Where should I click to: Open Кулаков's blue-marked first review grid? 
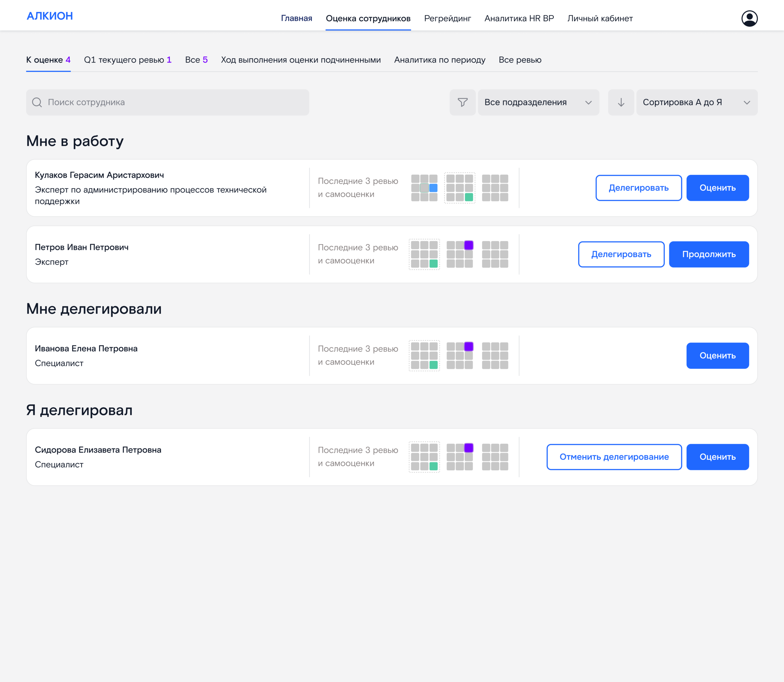pyautogui.click(x=424, y=188)
